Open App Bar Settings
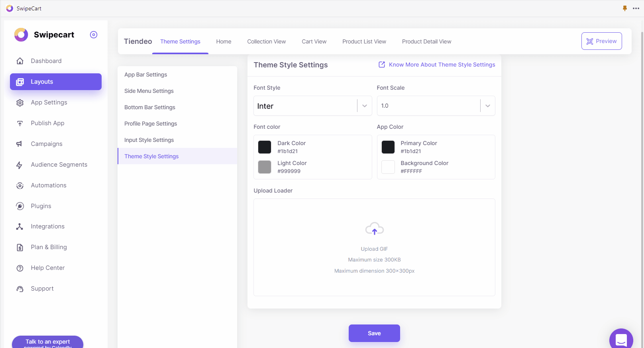 point(177,75)
